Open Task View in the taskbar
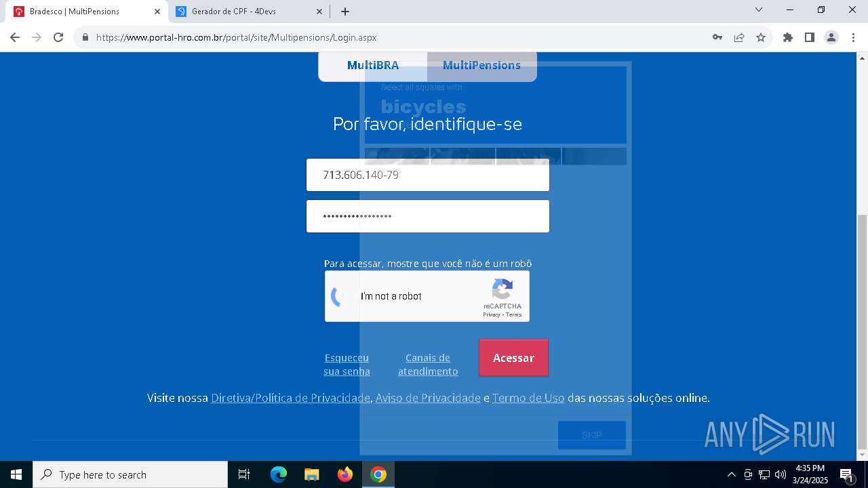The image size is (868, 488). (244, 474)
